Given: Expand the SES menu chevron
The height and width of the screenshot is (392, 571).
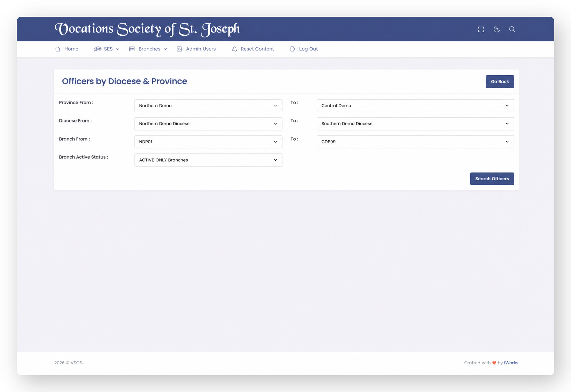Looking at the screenshot, I should tap(118, 49).
